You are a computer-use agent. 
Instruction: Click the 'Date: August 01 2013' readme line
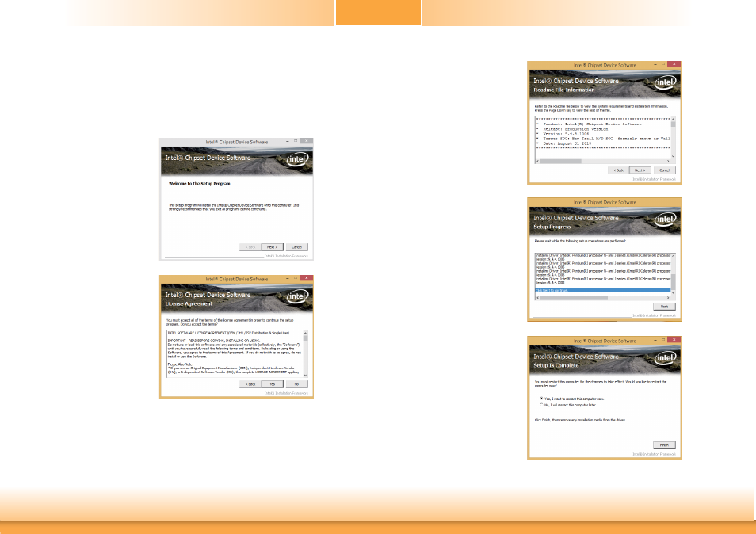point(567,143)
